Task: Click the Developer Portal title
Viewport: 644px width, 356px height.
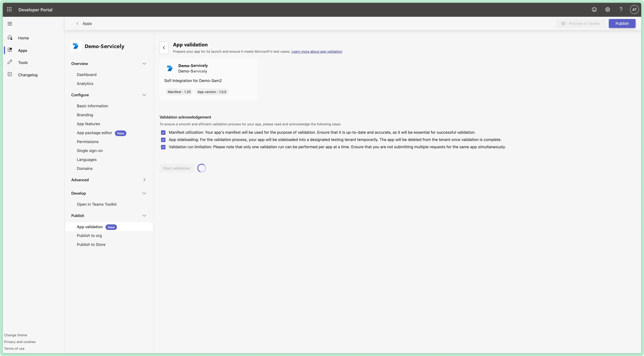Action: [x=35, y=10]
